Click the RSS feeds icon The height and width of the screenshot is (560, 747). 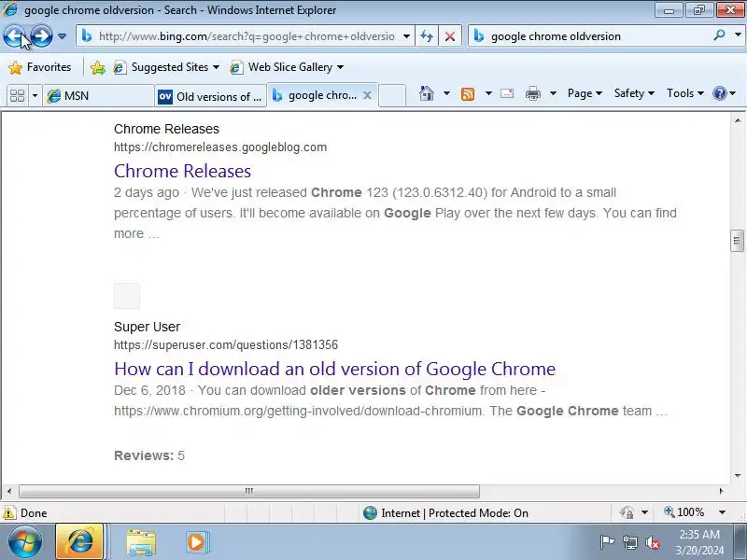[x=468, y=94]
